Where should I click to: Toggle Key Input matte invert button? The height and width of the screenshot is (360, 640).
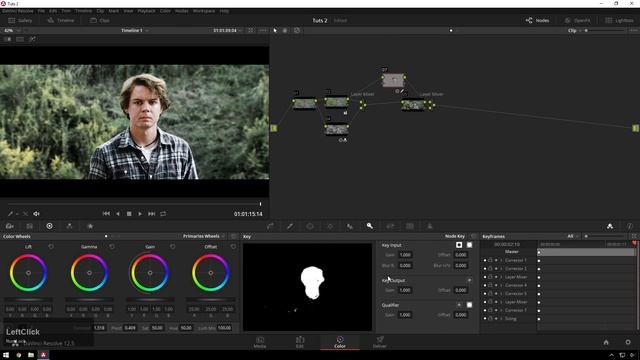click(x=459, y=245)
